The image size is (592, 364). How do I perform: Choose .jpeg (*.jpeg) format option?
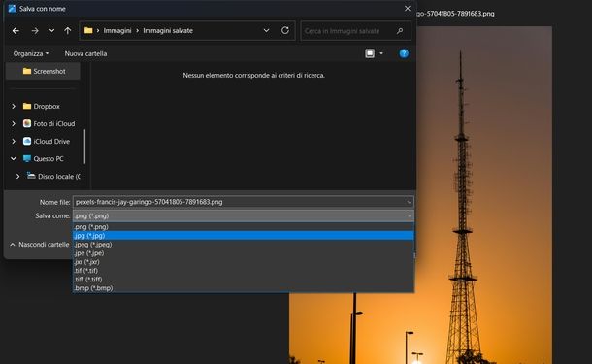click(244, 245)
